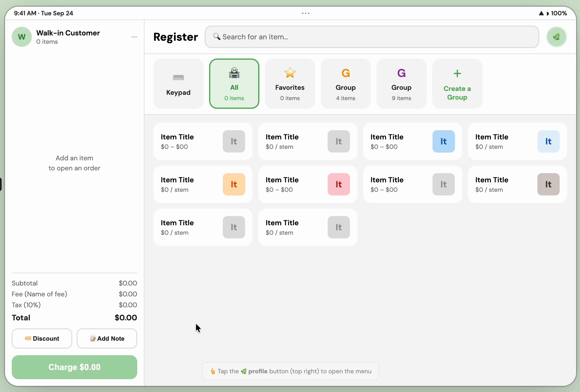The width and height of the screenshot is (580, 392).
Task: Open the orange G Group with 4 items
Action: click(346, 84)
